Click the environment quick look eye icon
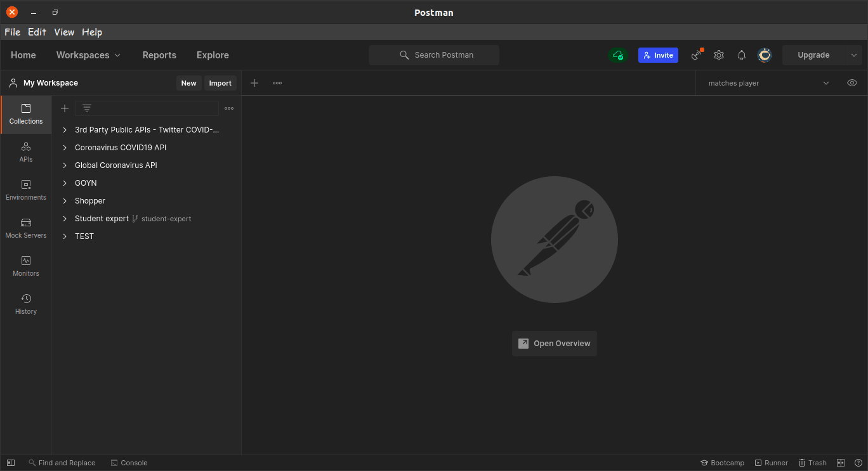The width and height of the screenshot is (868, 471). [x=852, y=83]
